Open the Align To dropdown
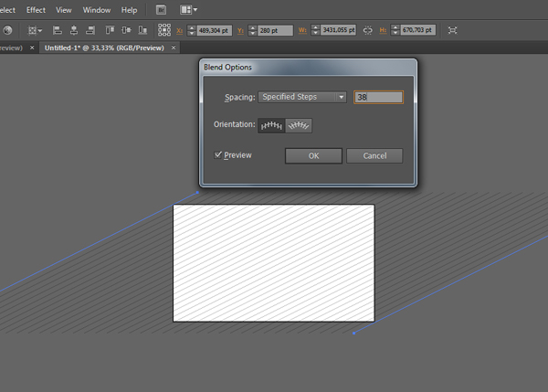Screen dimensions: 548x392 click(33, 30)
